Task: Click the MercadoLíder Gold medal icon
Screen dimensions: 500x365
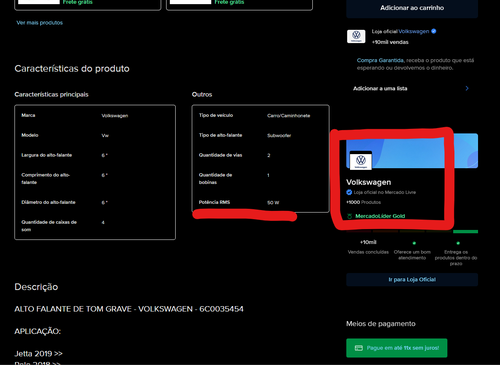Action: click(350, 216)
